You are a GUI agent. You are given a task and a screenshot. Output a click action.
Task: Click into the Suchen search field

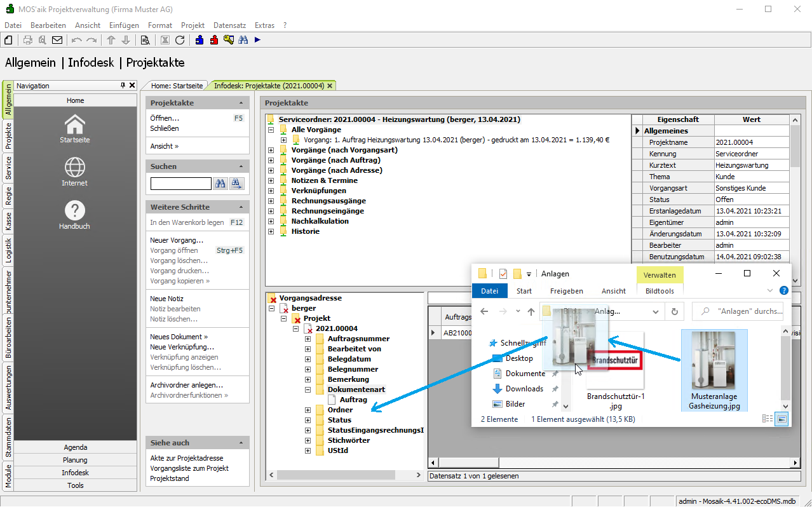coord(180,184)
